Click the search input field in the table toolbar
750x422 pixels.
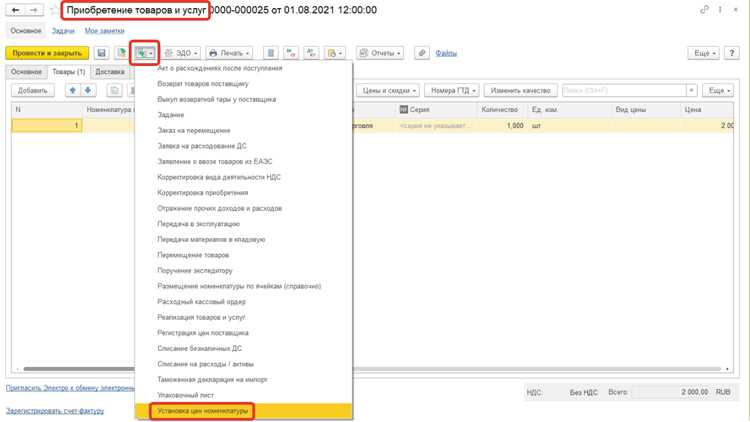[625, 90]
